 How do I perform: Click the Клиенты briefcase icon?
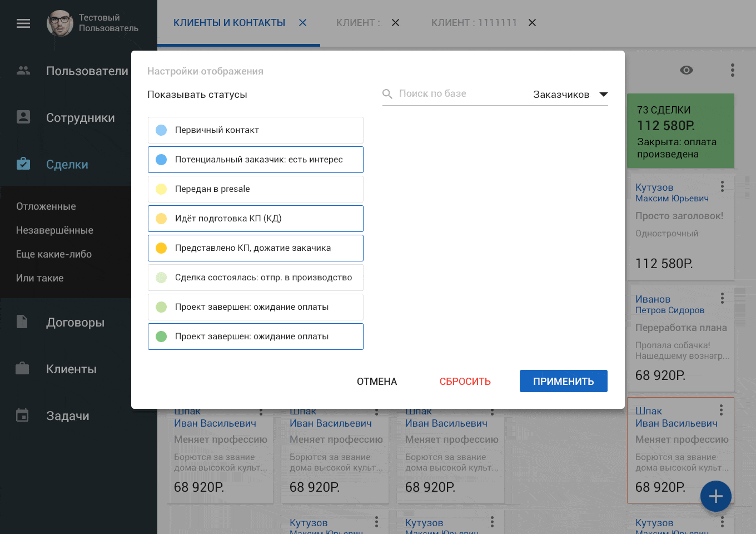(22, 368)
